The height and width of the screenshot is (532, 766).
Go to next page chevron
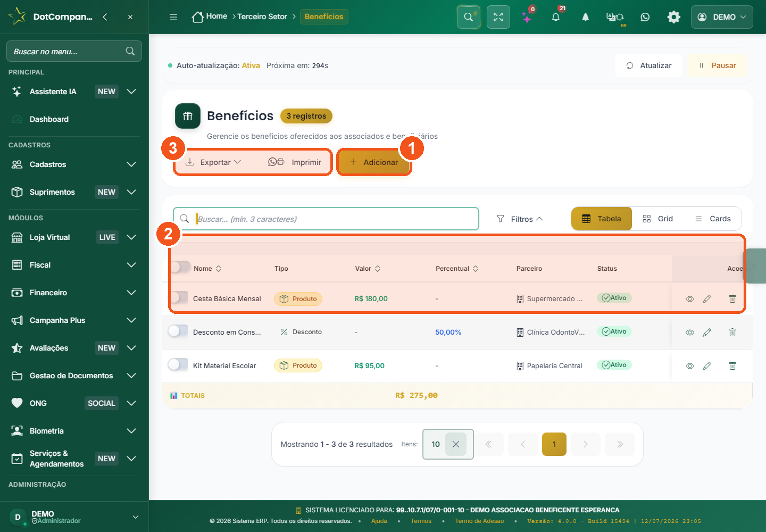(586, 444)
